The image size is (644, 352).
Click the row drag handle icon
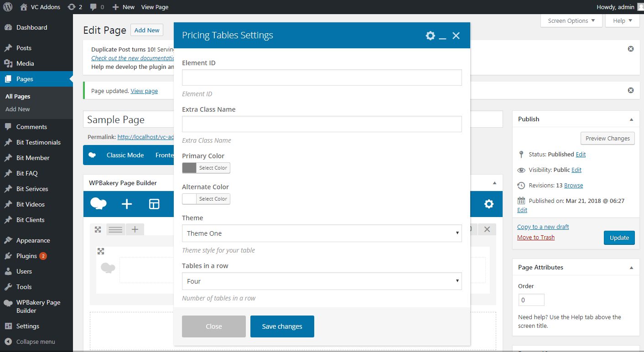[115, 229]
